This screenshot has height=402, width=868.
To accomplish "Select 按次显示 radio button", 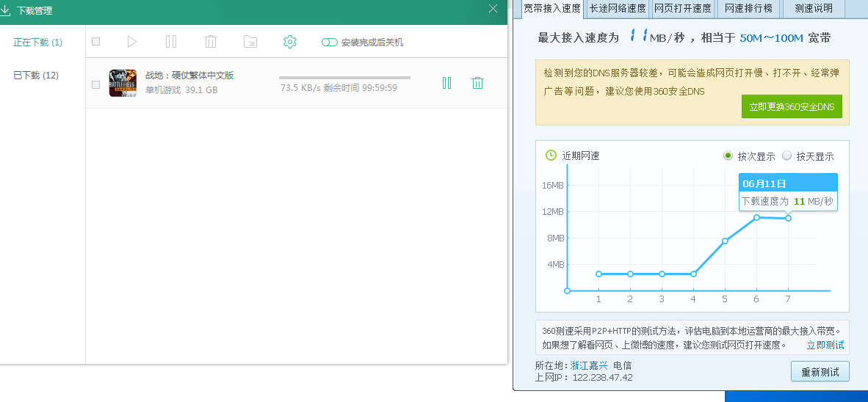I will pos(728,156).
